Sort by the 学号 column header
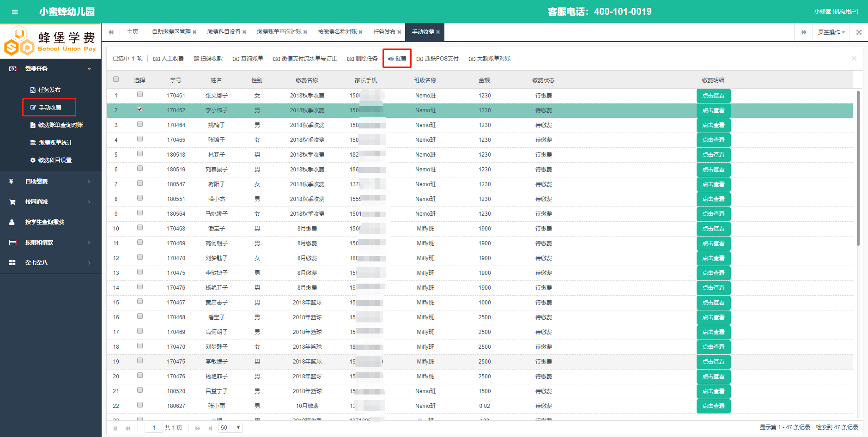Screen dimensions: 868x437 point(176,80)
